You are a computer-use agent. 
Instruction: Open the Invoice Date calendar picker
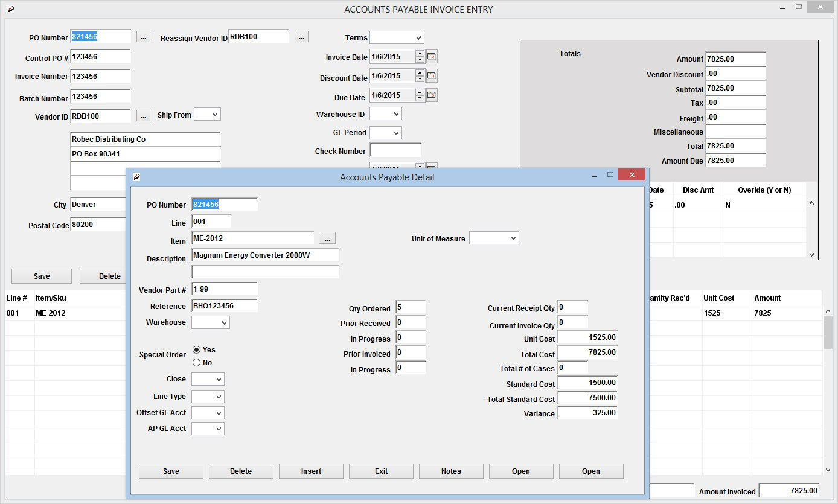click(432, 56)
